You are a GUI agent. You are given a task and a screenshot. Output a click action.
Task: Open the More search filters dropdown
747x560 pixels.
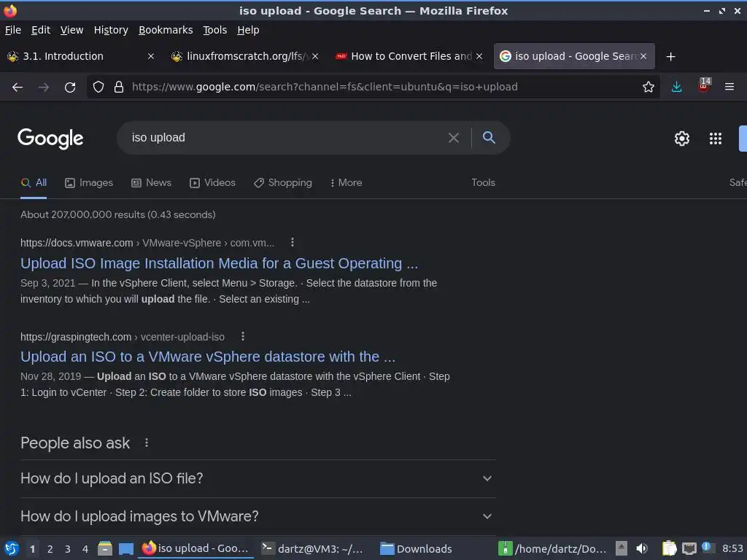(x=347, y=183)
